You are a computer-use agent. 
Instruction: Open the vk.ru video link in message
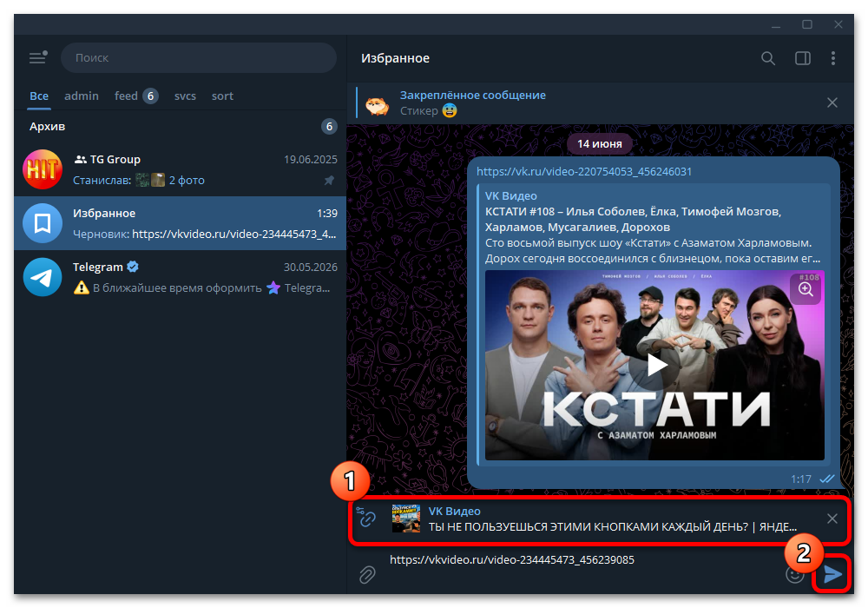(x=584, y=172)
